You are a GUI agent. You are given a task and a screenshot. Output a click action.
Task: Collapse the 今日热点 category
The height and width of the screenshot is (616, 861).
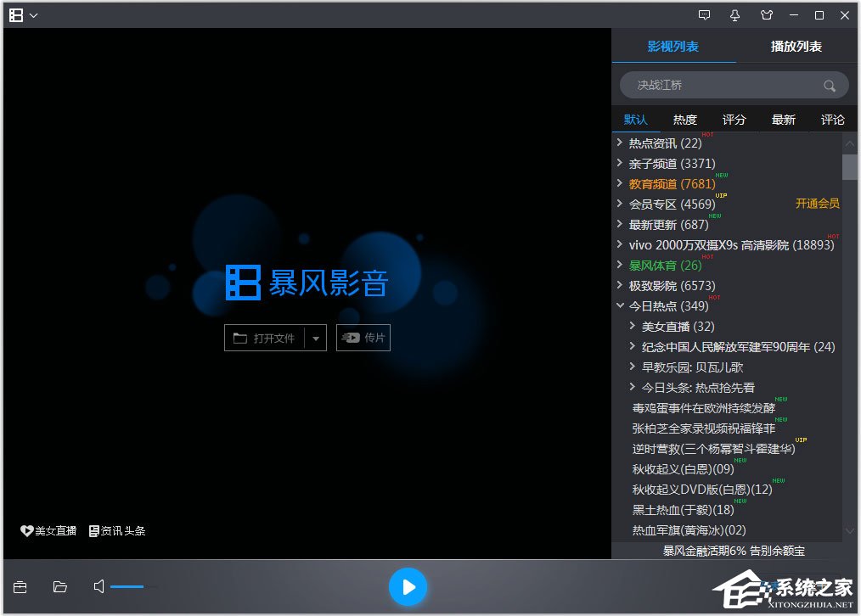pos(619,305)
